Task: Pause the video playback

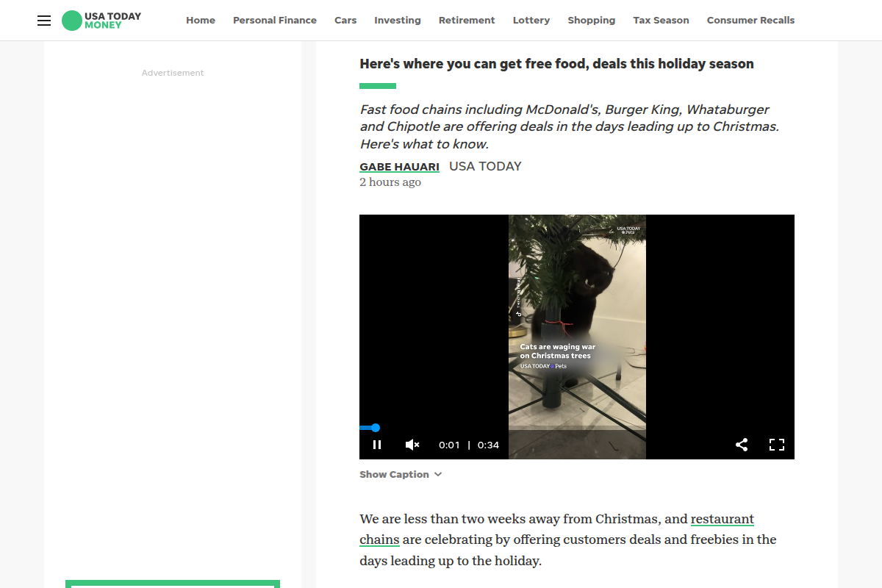Action: [377, 445]
